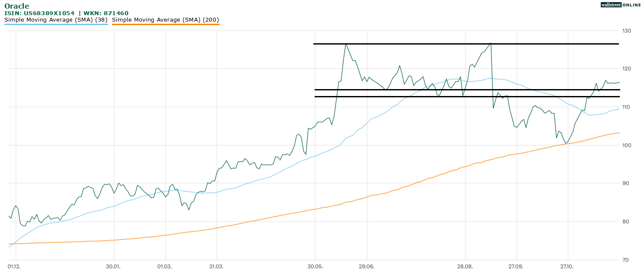Click the 30.01. date label
The width and height of the screenshot is (644, 269).
[x=113, y=266]
